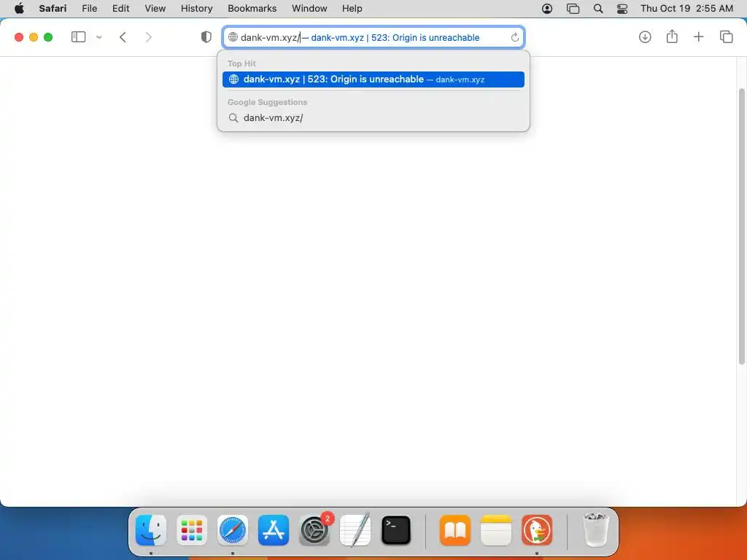Viewport: 747px width, 560px height.
Task: Open Finder from the Dock
Action: [x=151, y=530]
